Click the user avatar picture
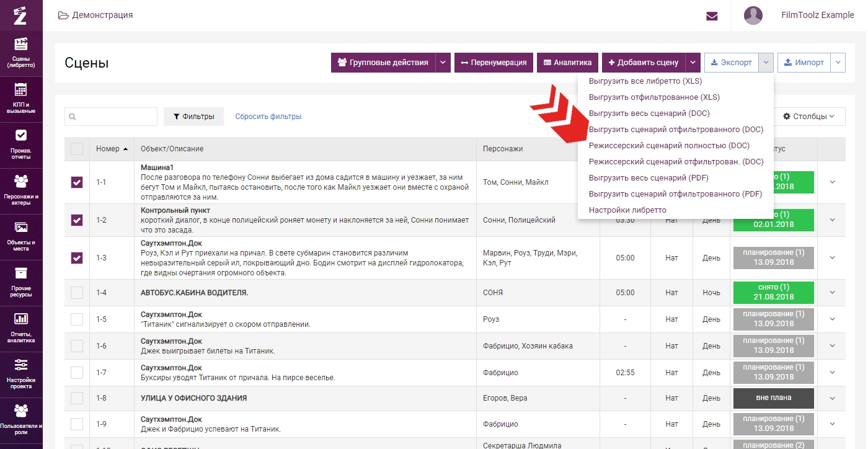This screenshot has width=868, height=449. (753, 15)
